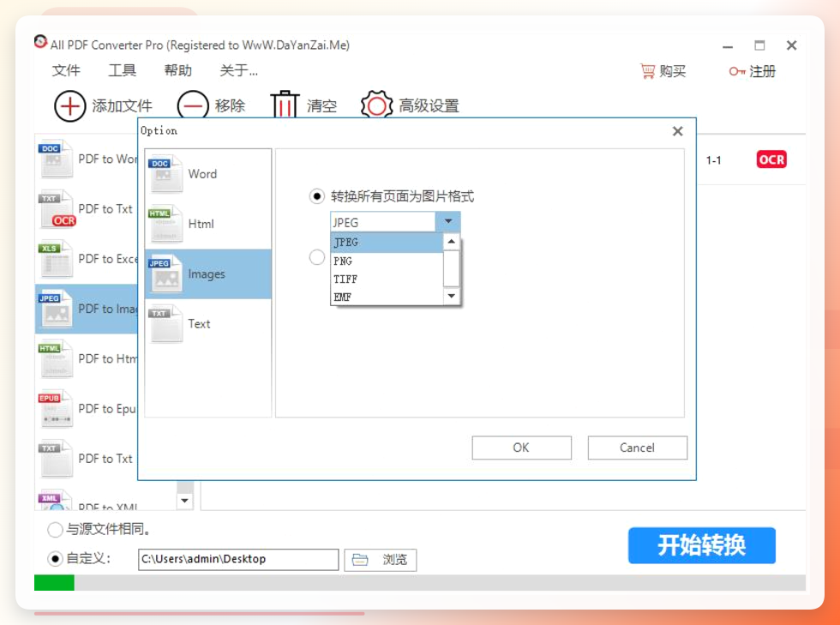
Task: Open the Tools menu (工具)
Action: (x=122, y=70)
